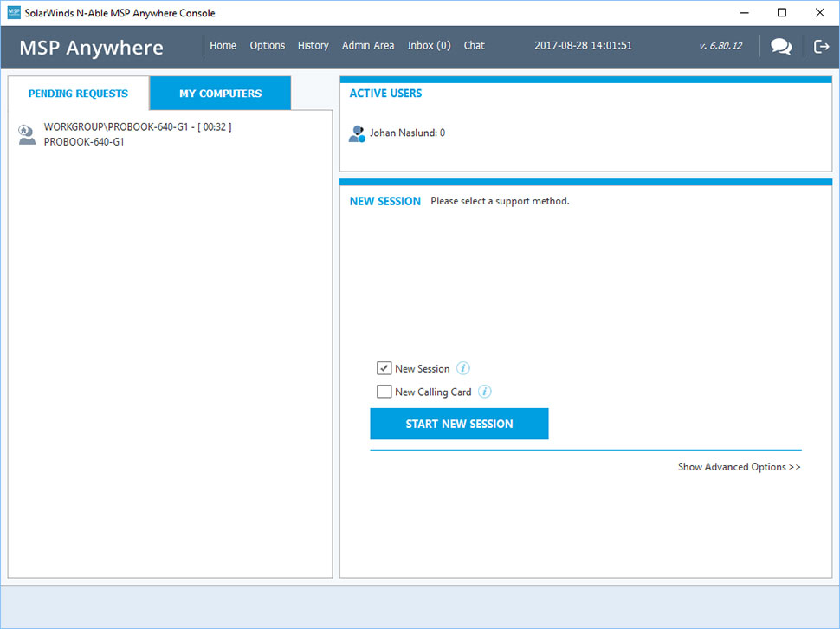The image size is (840, 629).
Task: Open the Chat menu item
Action: (x=474, y=46)
